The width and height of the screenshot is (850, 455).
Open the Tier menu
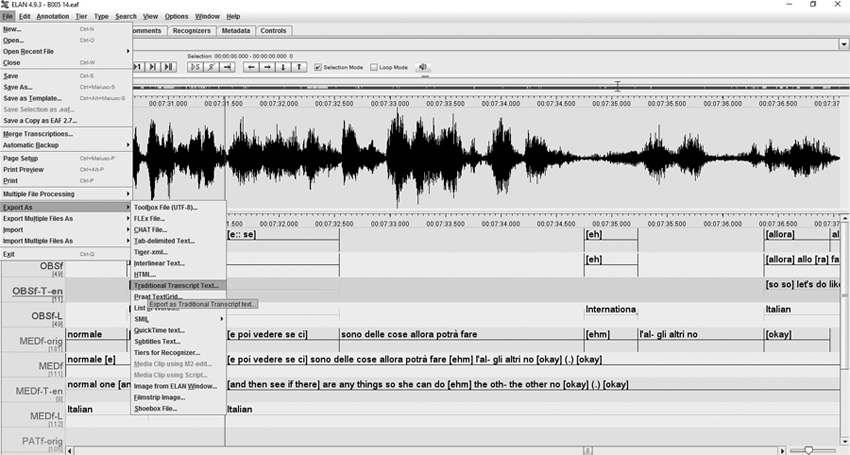(x=81, y=16)
